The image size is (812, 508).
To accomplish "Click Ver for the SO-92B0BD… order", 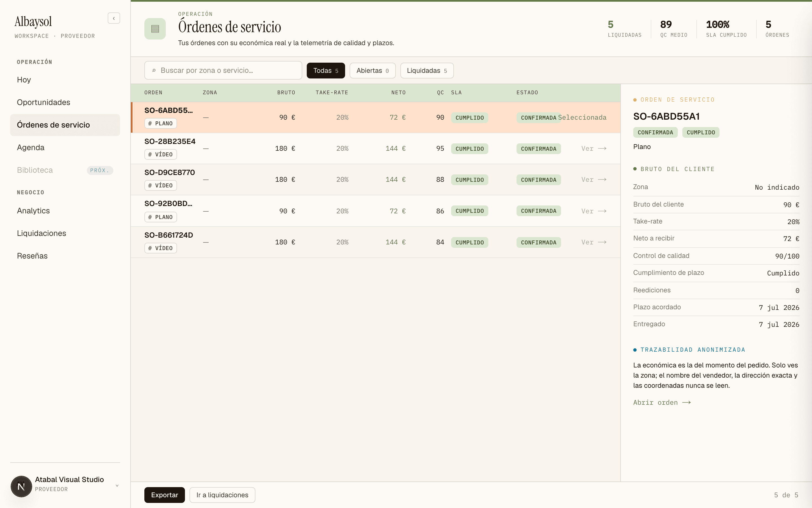I will tap(593, 211).
